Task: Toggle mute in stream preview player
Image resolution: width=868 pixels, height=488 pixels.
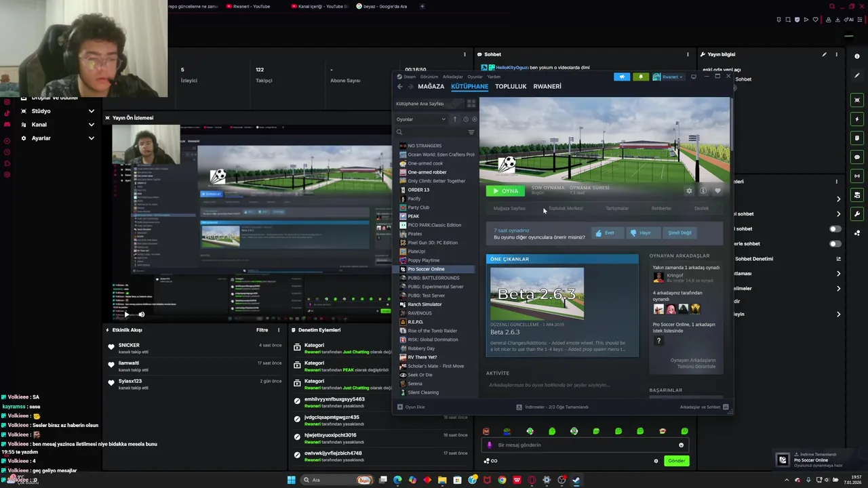Action: pyautogui.click(x=141, y=314)
